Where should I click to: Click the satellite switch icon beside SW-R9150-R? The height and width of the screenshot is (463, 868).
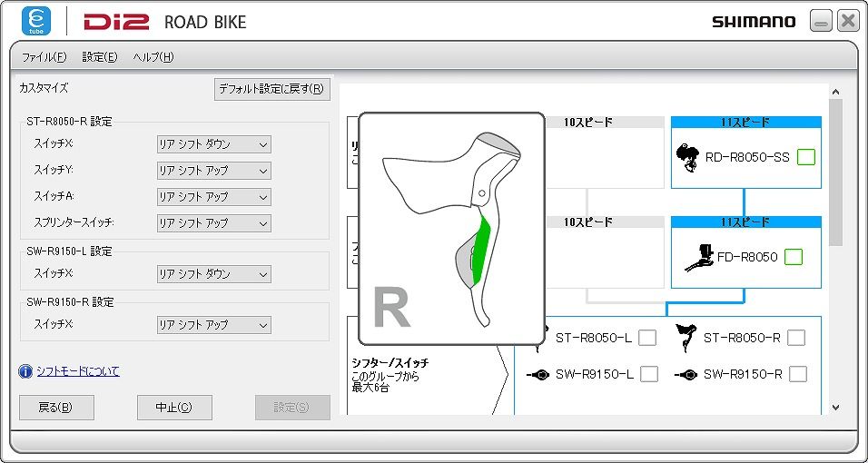point(686,375)
